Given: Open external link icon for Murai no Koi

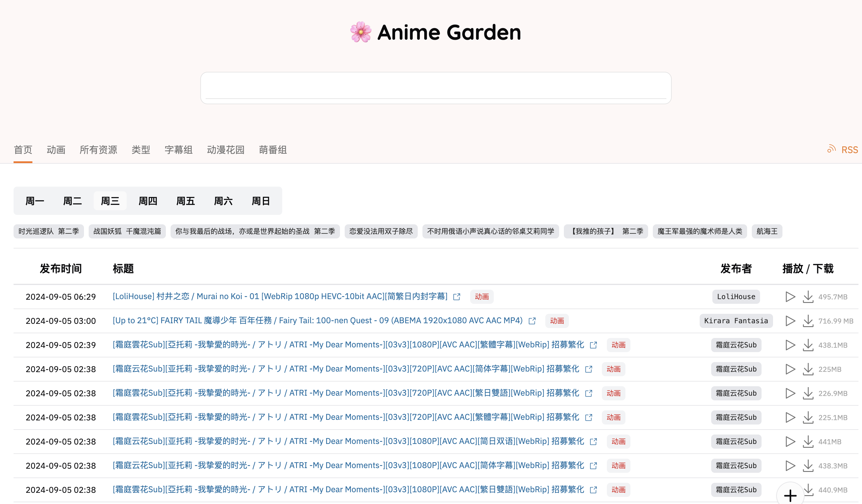Looking at the screenshot, I should tap(457, 297).
